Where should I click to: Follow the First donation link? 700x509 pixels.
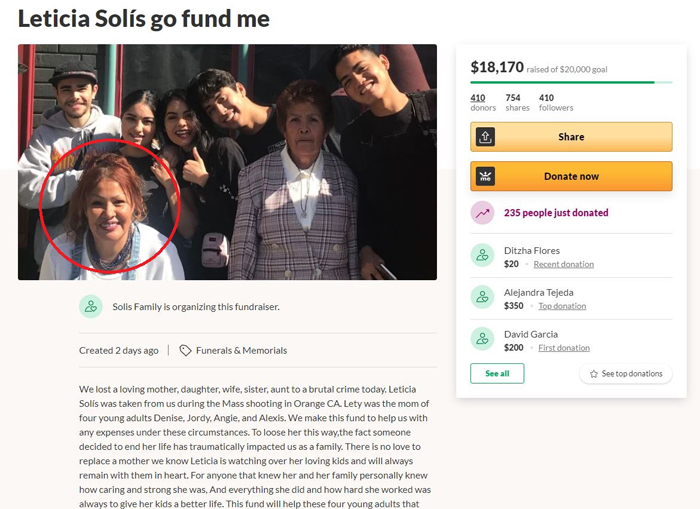(x=564, y=348)
